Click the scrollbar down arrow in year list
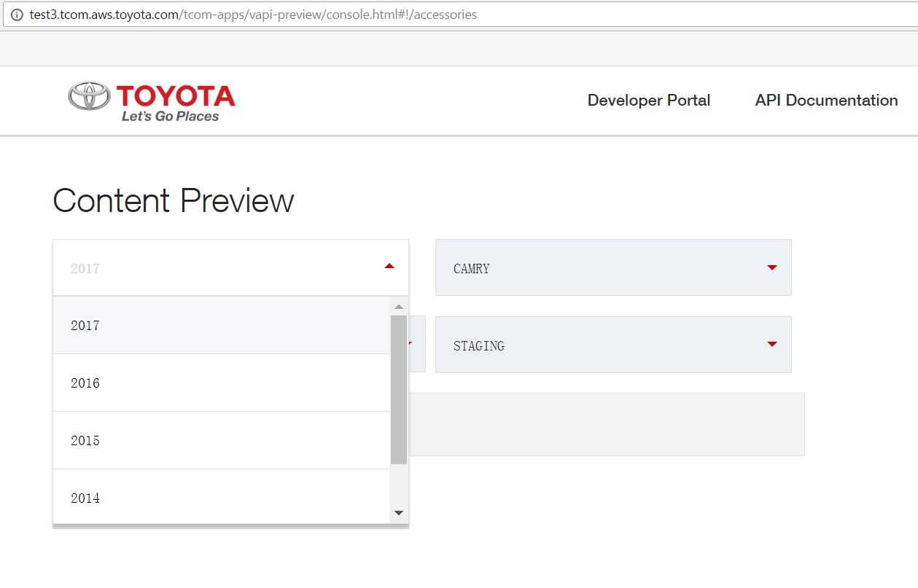 coord(399,513)
